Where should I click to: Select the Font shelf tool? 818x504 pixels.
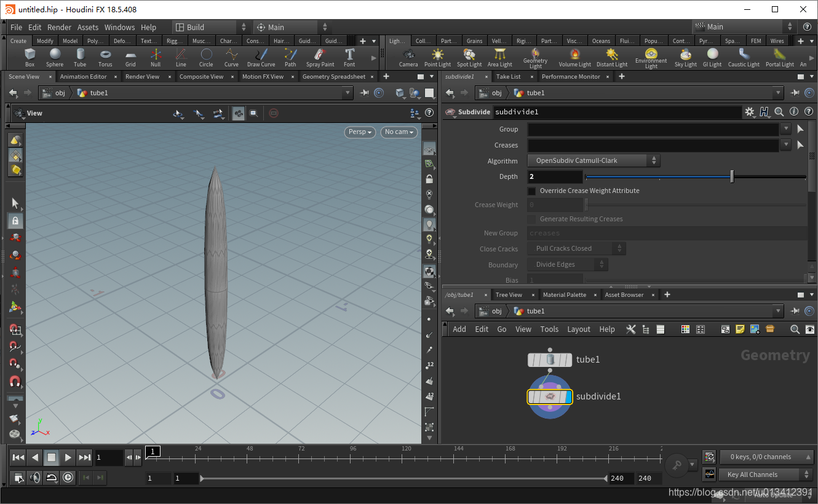coord(349,58)
